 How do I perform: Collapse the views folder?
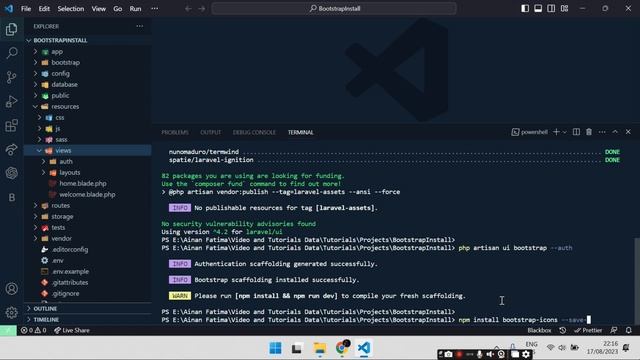pos(88,151)
